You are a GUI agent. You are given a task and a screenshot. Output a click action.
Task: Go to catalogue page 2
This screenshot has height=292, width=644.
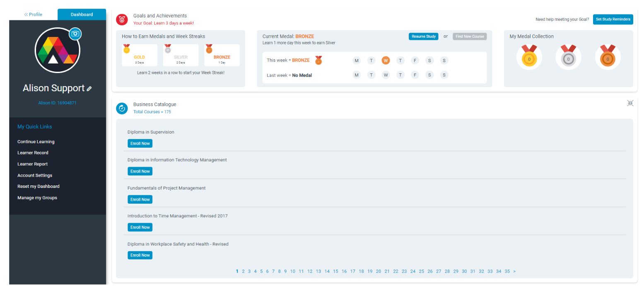pyautogui.click(x=244, y=271)
